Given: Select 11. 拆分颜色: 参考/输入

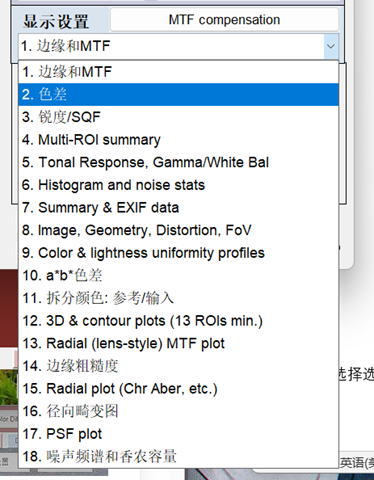Looking at the screenshot, I should [x=179, y=299].
